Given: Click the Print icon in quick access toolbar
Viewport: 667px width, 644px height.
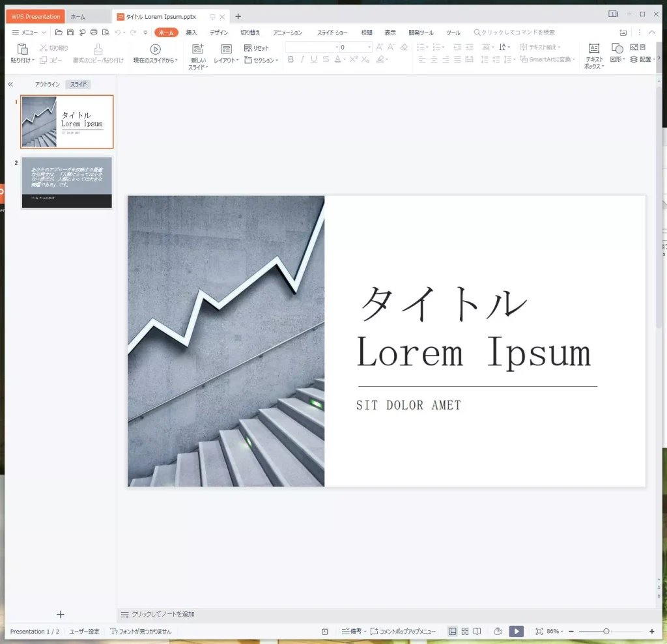Looking at the screenshot, I should point(94,33).
